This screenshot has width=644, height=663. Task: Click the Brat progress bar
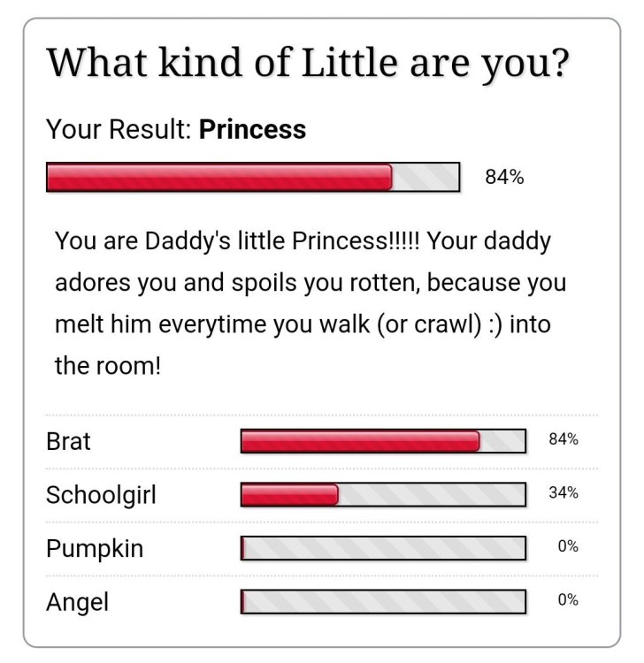[383, 441]
